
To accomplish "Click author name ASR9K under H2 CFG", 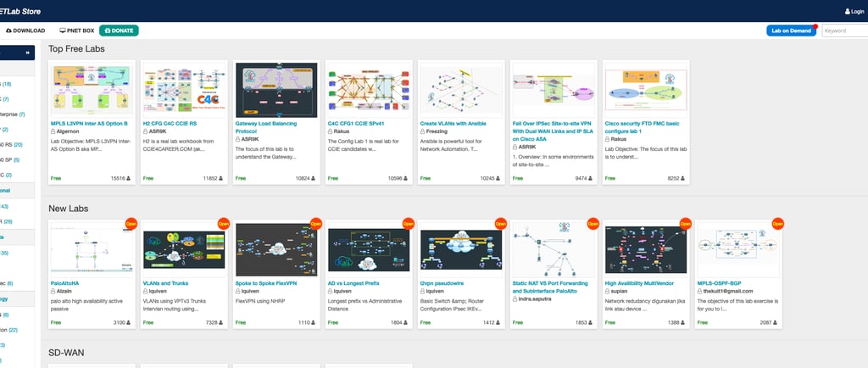I will point(158,131).
